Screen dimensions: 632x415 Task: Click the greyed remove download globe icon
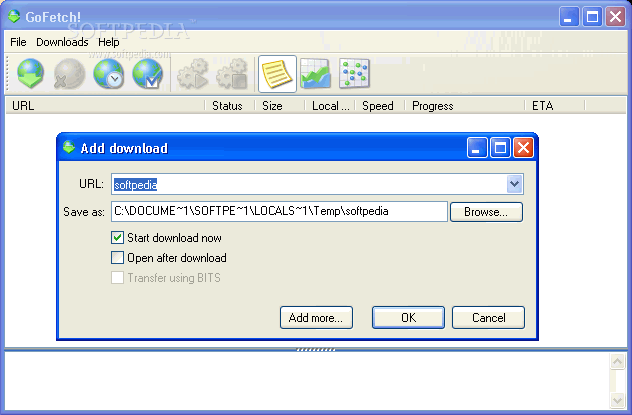69,74
